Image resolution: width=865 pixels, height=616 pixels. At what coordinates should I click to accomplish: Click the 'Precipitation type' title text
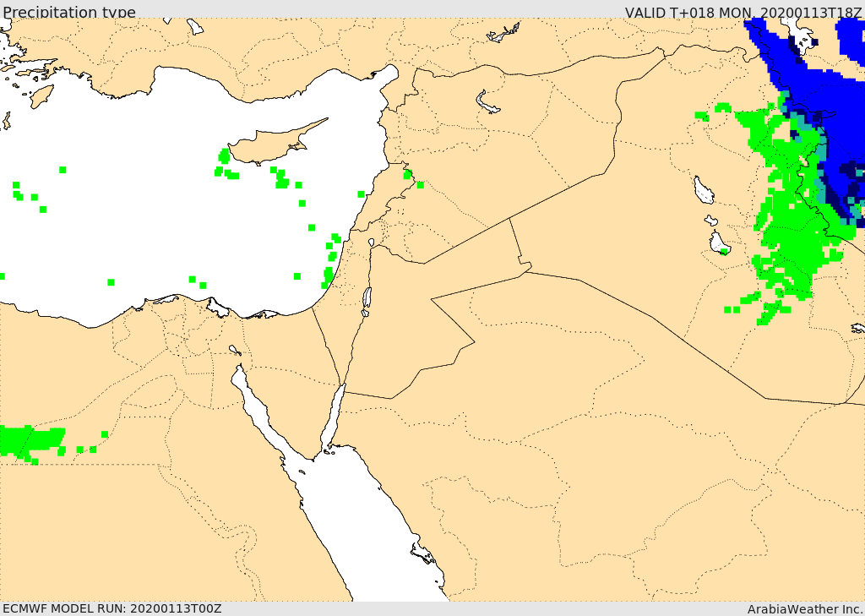(x=69, y=12)
